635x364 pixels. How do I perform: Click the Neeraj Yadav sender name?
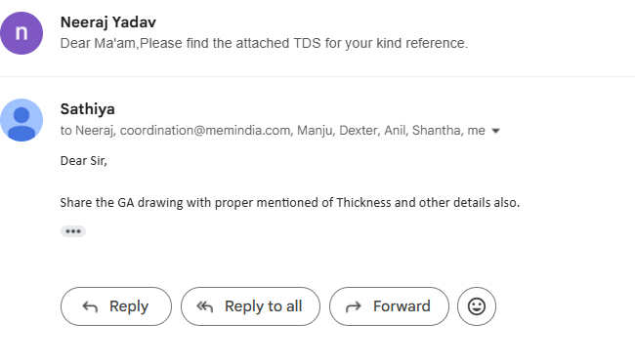pyautogui.click(x=108, y=22)
